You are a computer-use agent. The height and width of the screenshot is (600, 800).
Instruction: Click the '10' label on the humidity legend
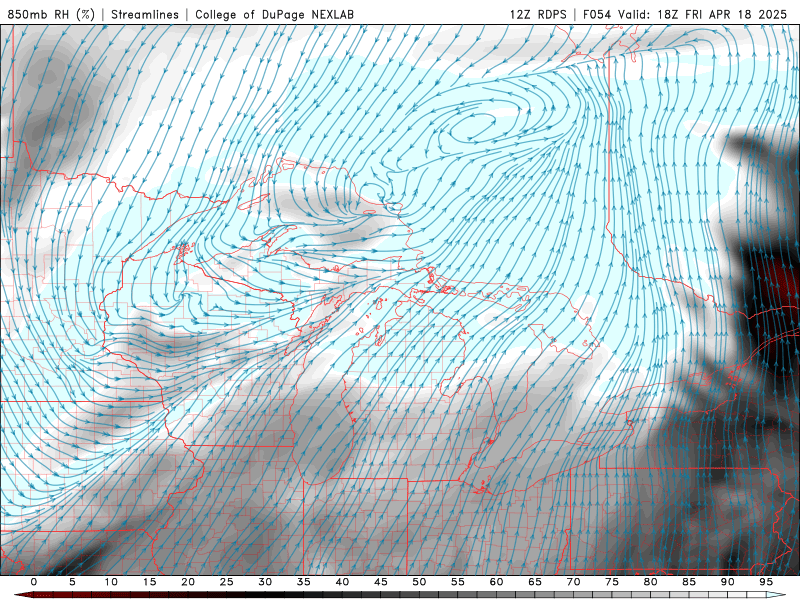click(x=111, y=582)
